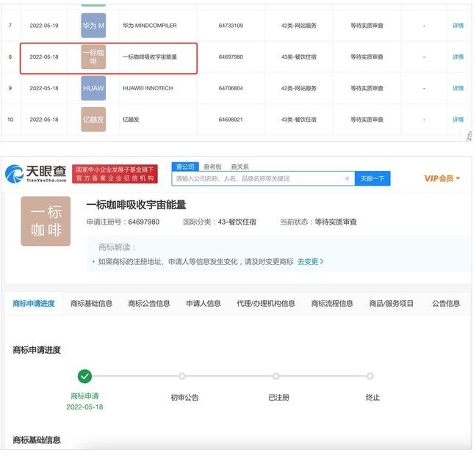Click the 国际分类：43-餐饮住宿 detail text
The height and width of the screenshot is (455, 476).
pyautogui.click(x=220, y=222)
